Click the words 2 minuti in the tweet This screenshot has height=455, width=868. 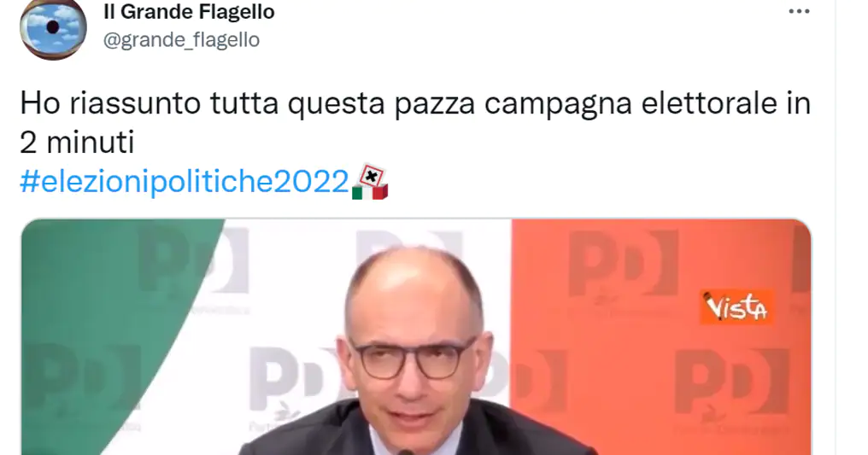pos(77,143)
